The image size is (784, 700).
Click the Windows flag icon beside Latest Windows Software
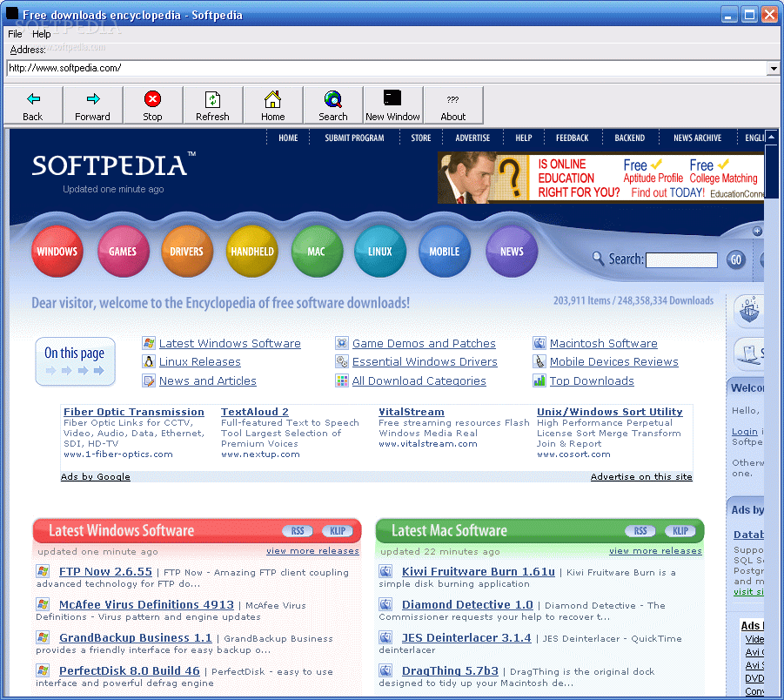149,343
